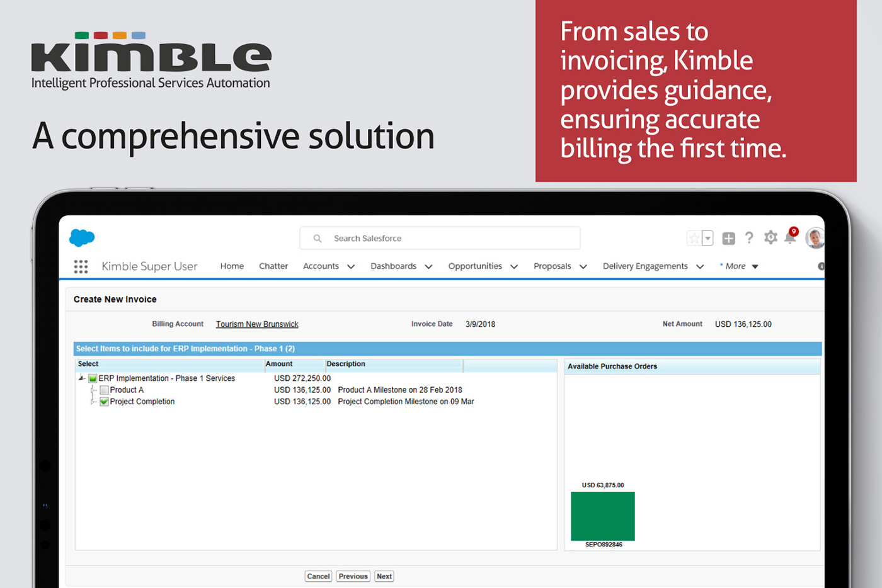The image size is (882, 588).
Task: Click the search magnifier icon
Action: (318, 239)
